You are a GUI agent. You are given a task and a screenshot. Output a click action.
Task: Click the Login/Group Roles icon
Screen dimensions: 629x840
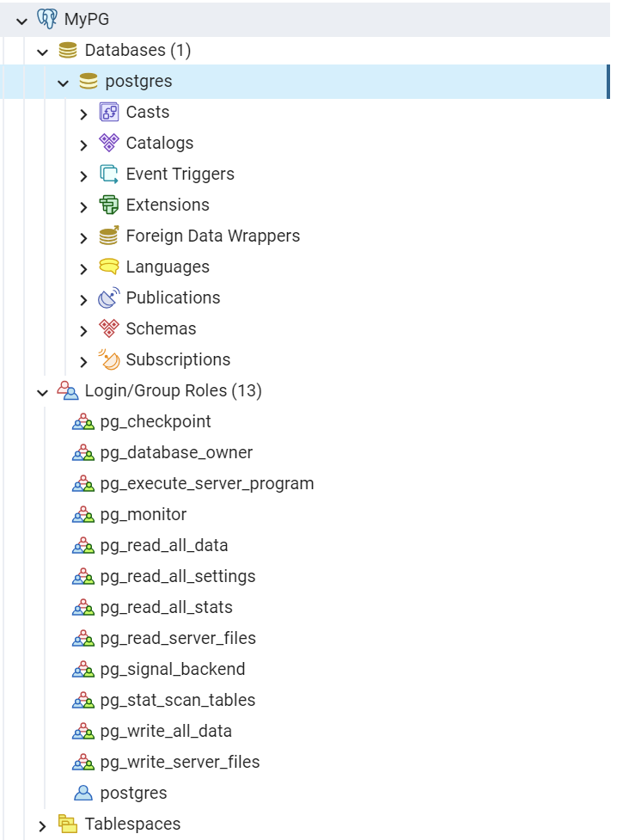coord(68,390)
